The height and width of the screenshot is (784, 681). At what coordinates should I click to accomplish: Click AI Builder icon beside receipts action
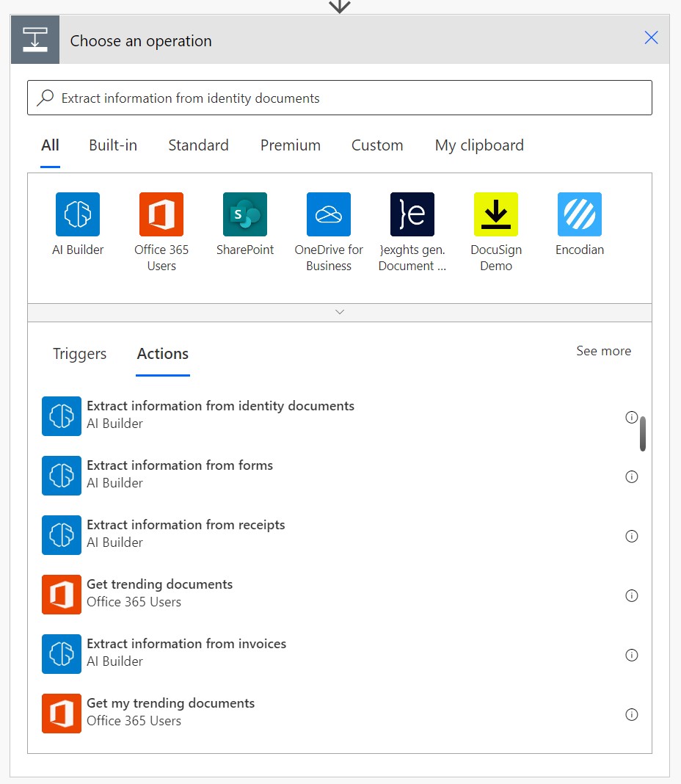(x=62, y=535)
